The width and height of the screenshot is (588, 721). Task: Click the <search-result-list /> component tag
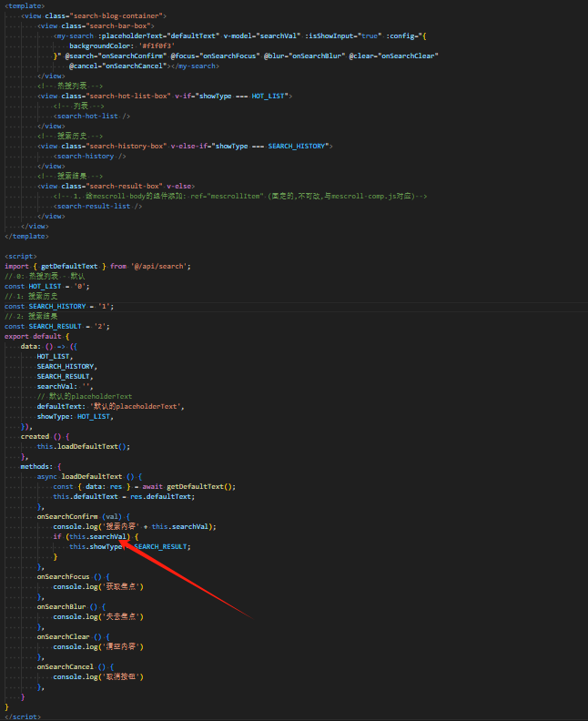[97, 207]
